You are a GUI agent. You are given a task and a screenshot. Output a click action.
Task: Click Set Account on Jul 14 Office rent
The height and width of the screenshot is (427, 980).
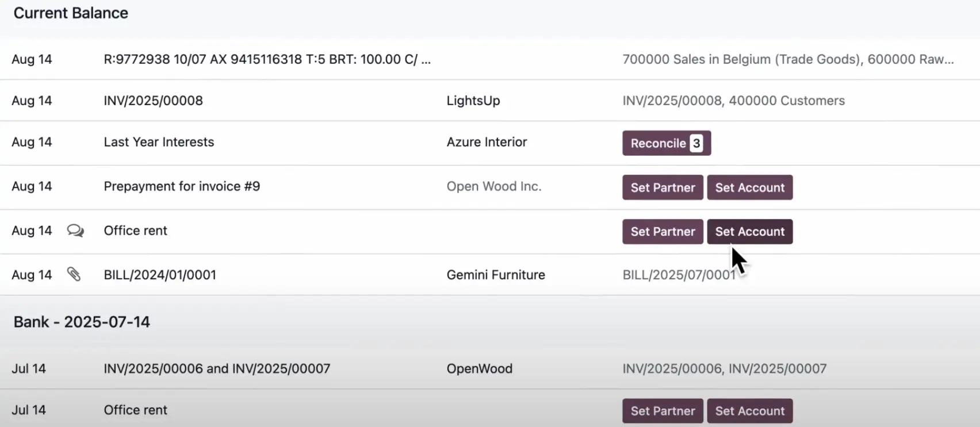click(750, 411)
